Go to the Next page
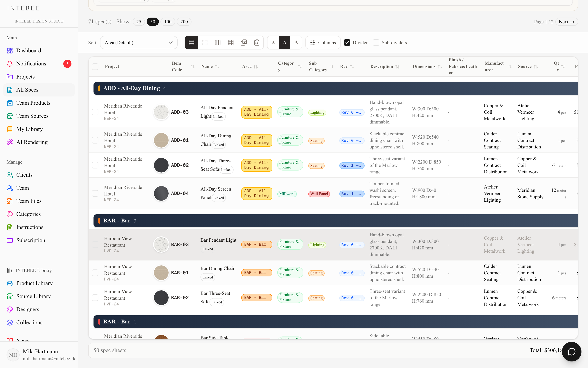588x368 pixels. 566,22
